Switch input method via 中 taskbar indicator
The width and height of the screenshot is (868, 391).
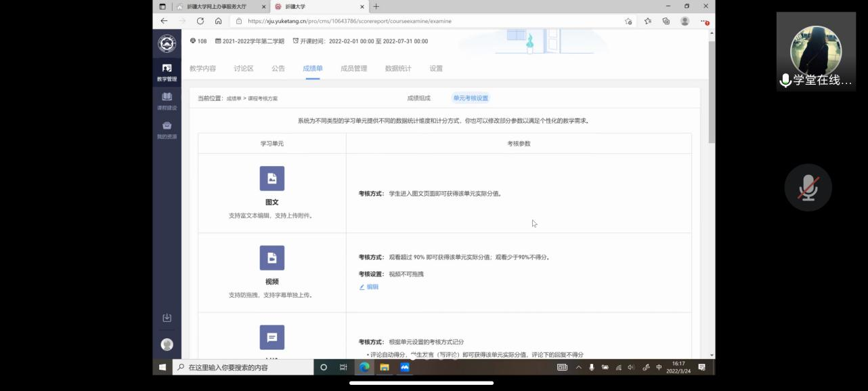(x=658, y=367)
